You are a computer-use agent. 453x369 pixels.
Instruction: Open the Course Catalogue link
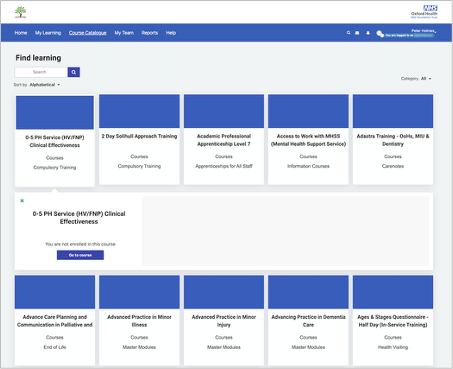88,33
